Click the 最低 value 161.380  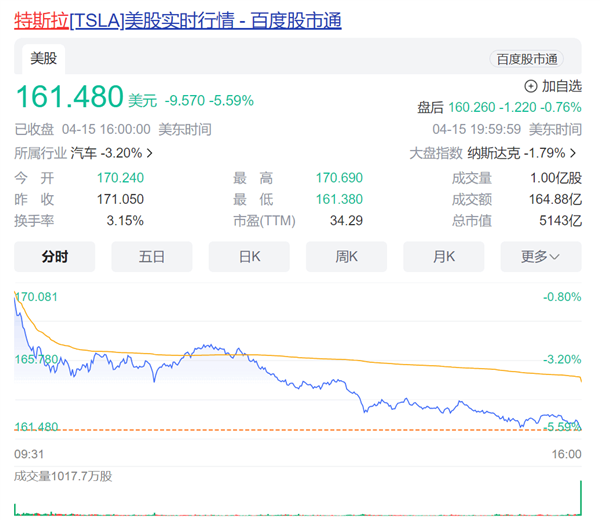click(x=339, y=199)
